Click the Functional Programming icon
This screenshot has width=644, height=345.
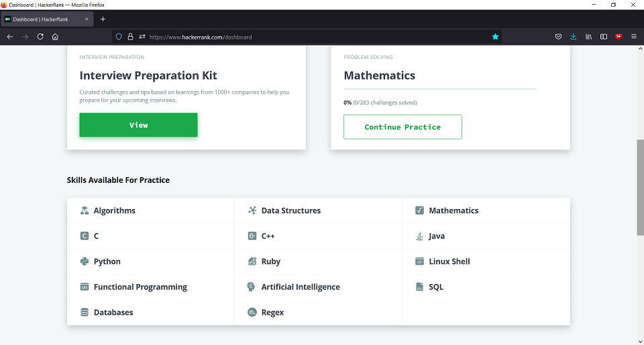click(x=85, y=287)
